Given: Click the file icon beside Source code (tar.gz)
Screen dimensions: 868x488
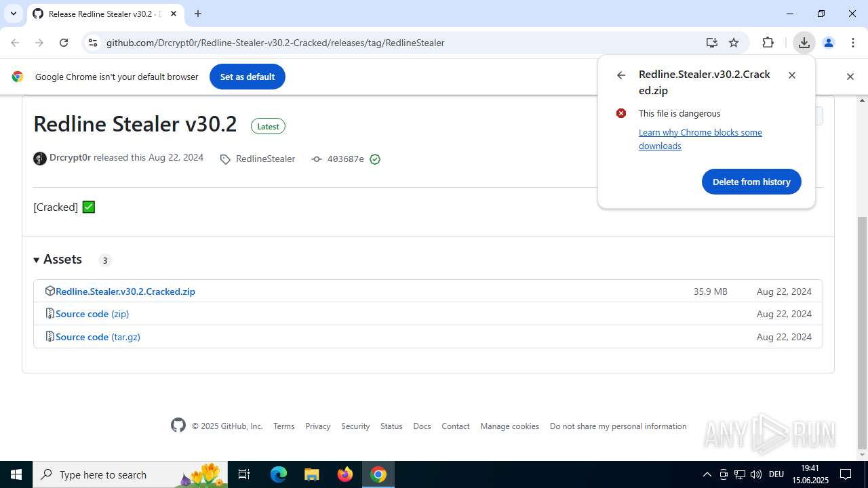Looking at the screenshot, I should (50, 336).
